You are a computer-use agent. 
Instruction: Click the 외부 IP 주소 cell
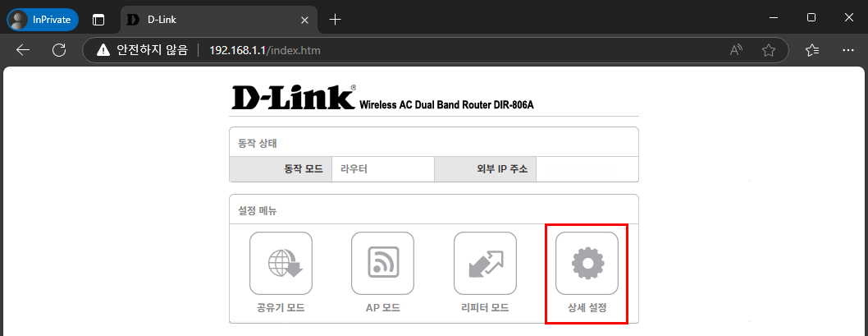click(485, 169)
